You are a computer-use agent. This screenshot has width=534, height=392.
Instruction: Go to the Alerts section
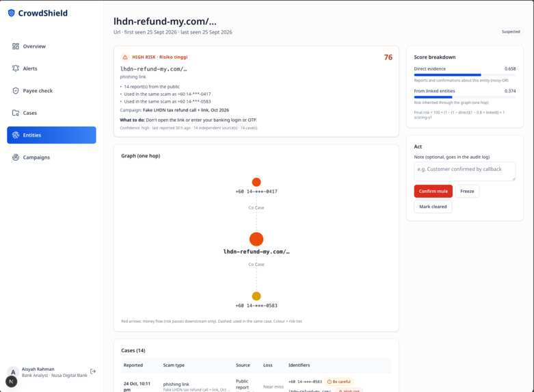point(51,68)
